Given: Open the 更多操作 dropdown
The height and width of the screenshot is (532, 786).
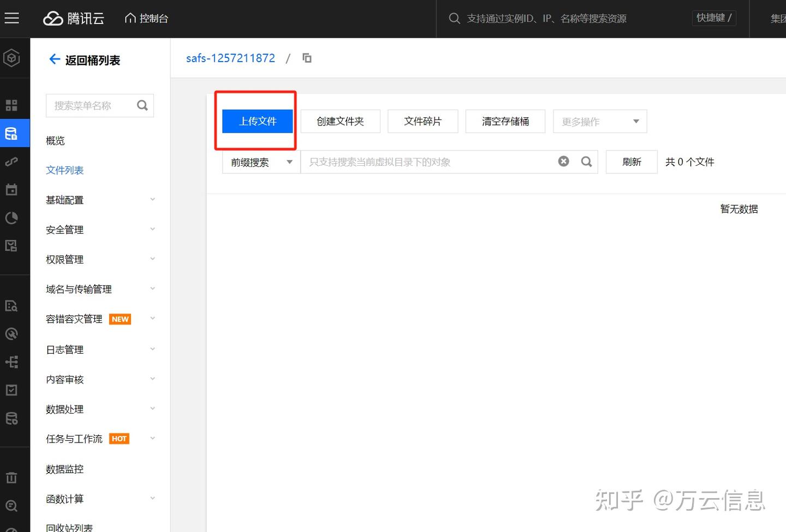Looking at the screenshot, I should 600,121.
